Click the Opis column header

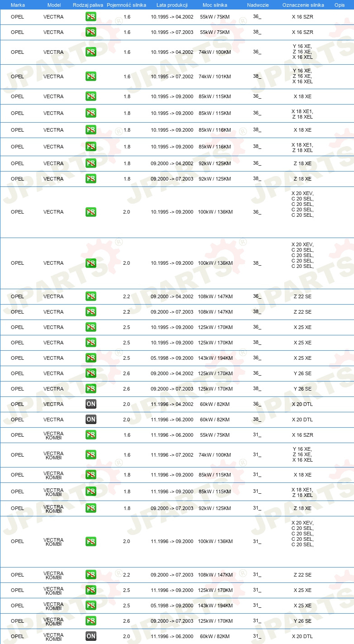pyautogui.click(x=339, y=5)
